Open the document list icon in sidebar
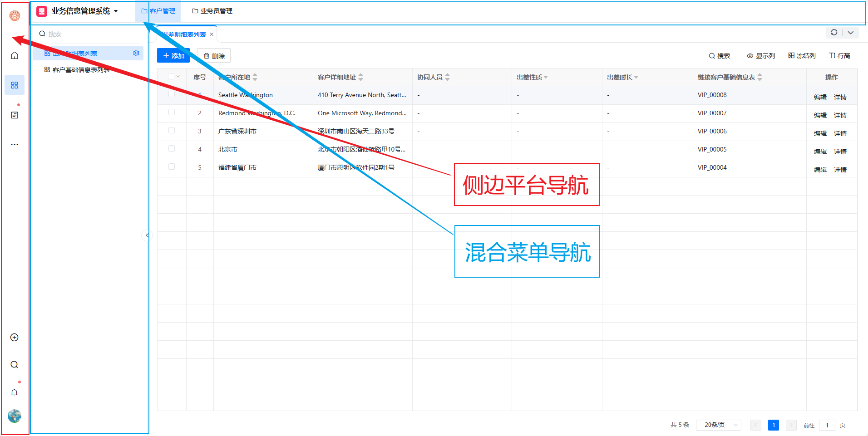Image resolution: width=868 pixels, height=436 pixels. [15, 115]
